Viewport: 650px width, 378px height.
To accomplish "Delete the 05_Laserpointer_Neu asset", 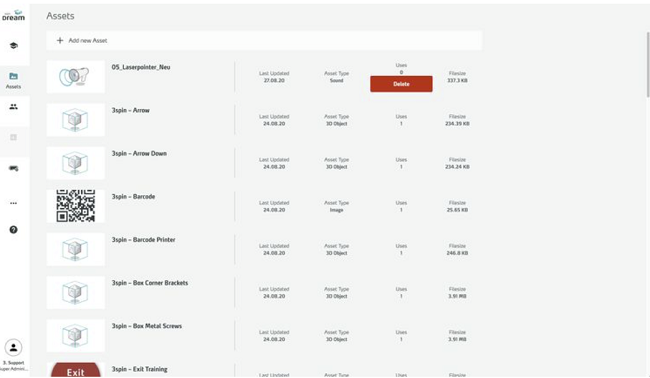I will click(401, 84).
